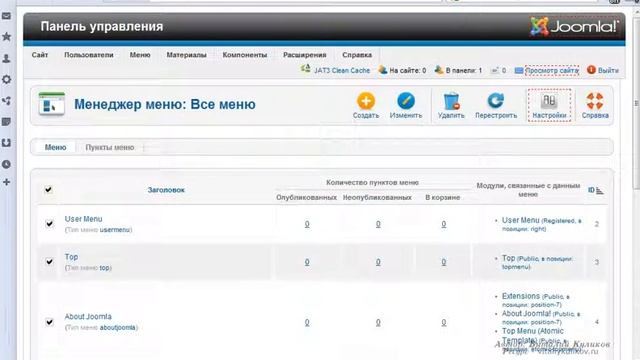Open the Компоненты menu
Image resolution: width=640 pixels, height=360 pixels.
(244, 55)
